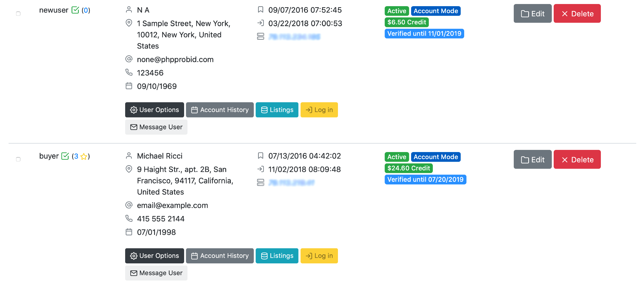Open User Options for newuser

[x=154, y=110]
